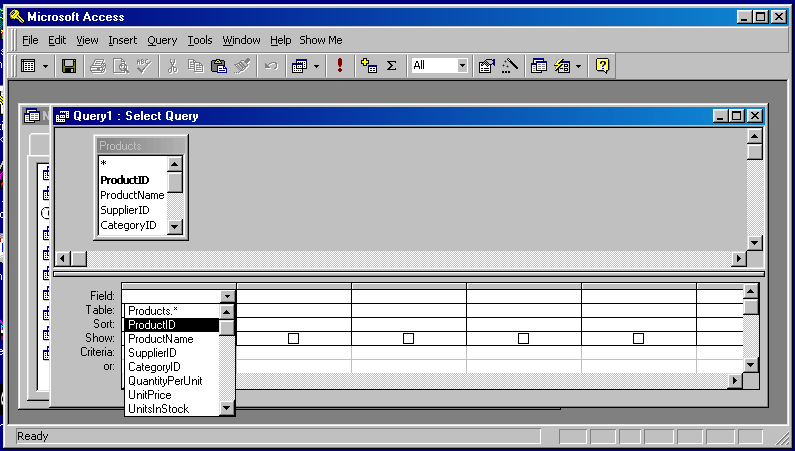Click the Paste clipboard icon
This screenshot has width=795, height=451.
point(219,66)
